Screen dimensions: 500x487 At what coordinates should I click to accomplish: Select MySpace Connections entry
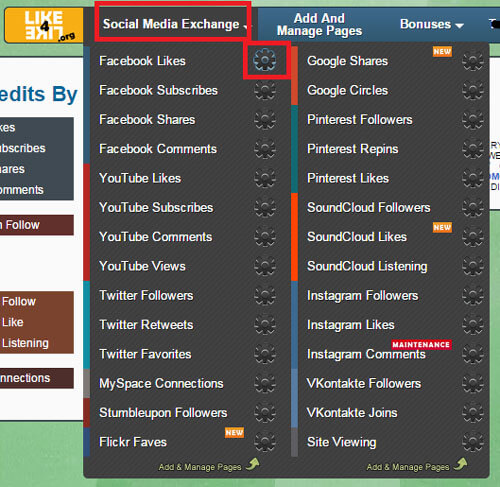click(x=161, y=384)
